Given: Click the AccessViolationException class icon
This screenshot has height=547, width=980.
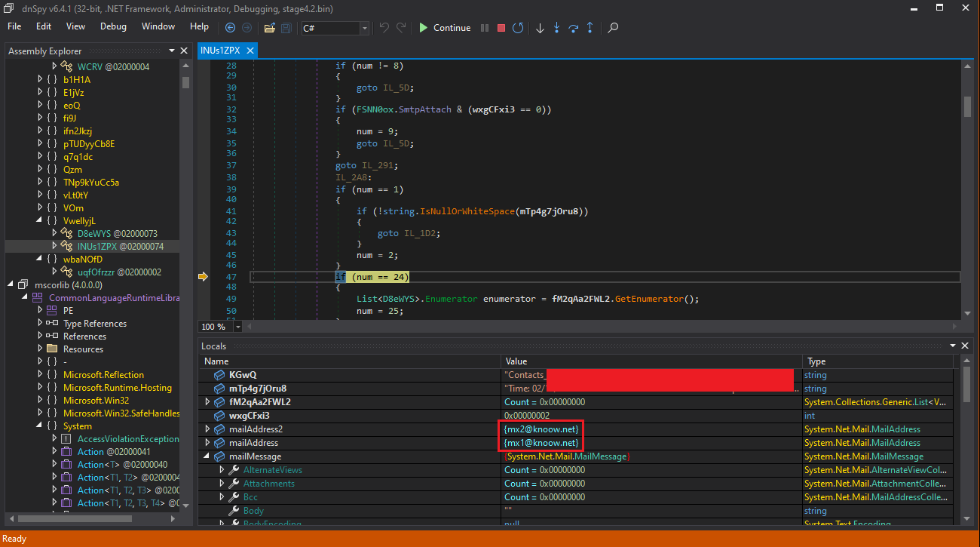Looking at the screenshot, I should 66,438.
